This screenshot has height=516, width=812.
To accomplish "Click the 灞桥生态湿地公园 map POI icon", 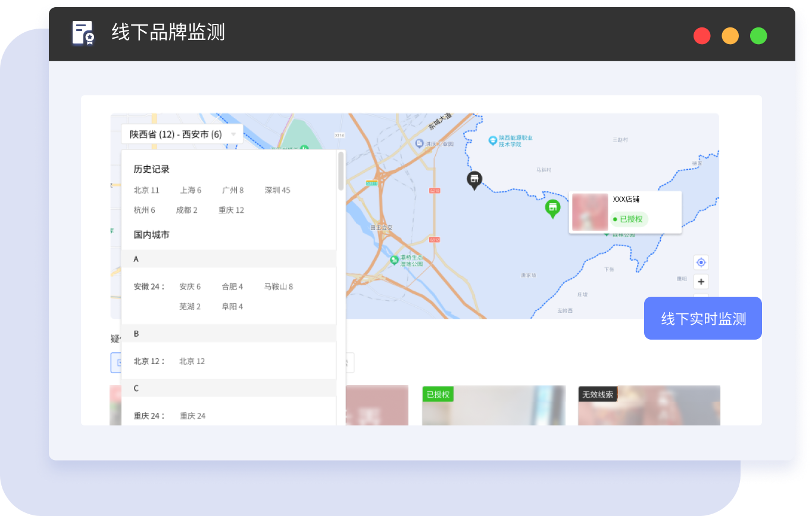I will point(394,260).
